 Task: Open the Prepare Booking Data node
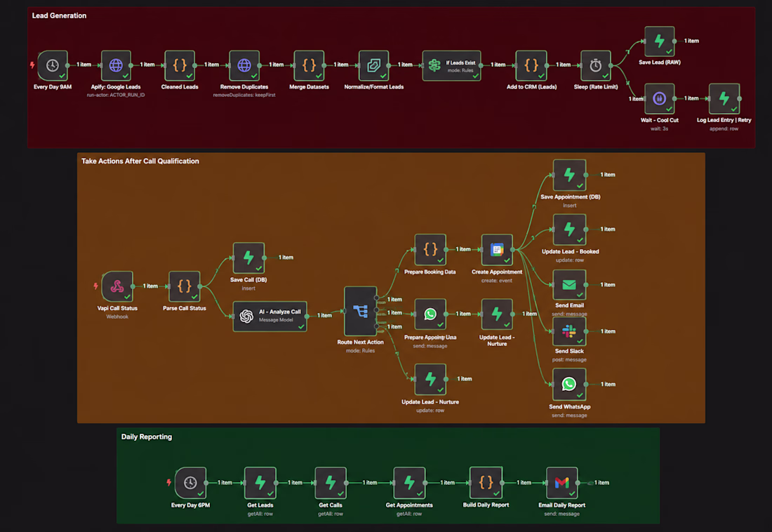click(x=430, y=251)
